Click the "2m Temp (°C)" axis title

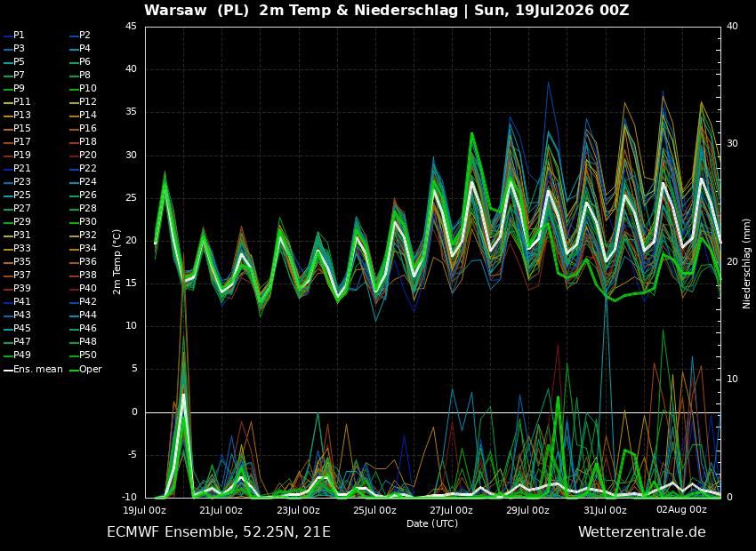pyautogui.click(x=117, y=261)
